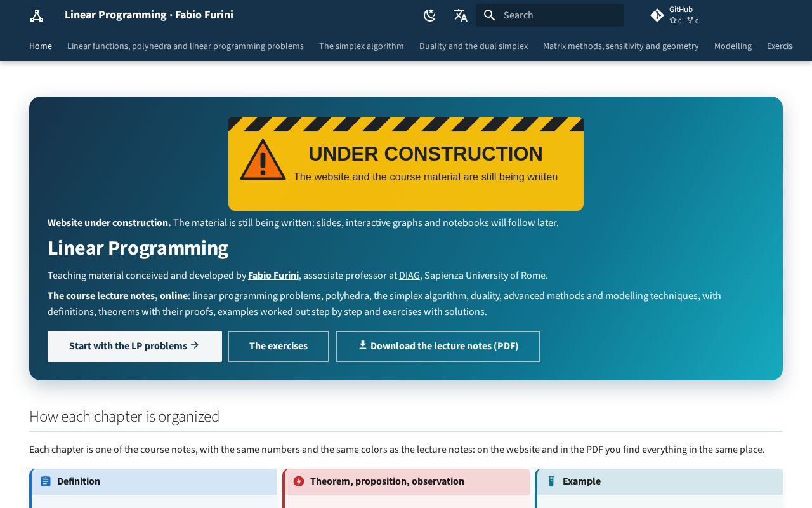The height and width of the screenshot is (508, 812).
Task: Open the Linear functions, polyhedra tab
Action: click(185, 46)
